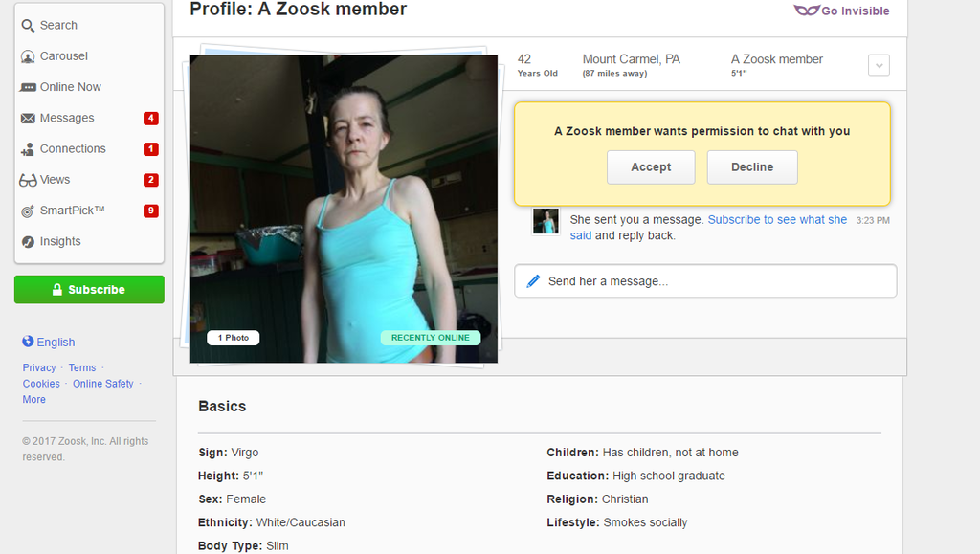Open the Cookies link
980x554 pixels.
pyautogui.click(x=41, y=384)
